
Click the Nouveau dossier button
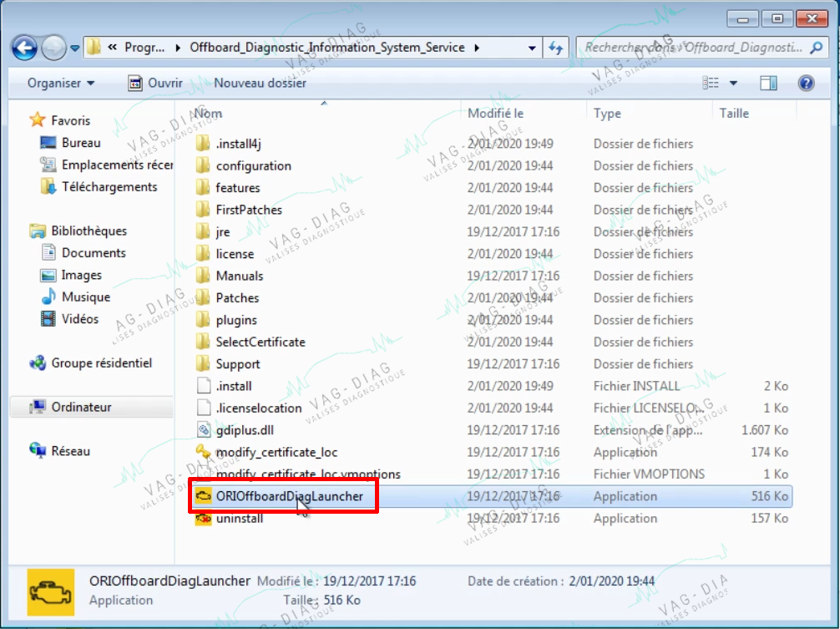click(261, 83)
